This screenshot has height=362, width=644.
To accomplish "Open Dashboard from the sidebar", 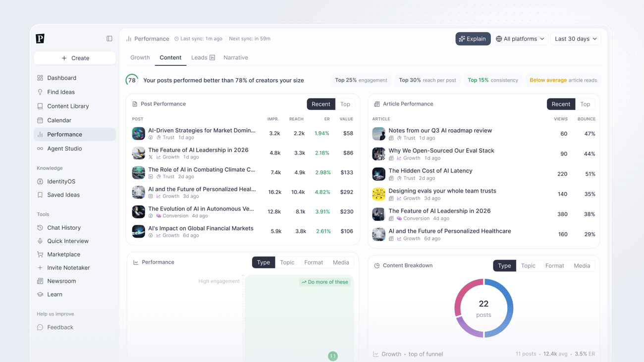I will pyautogui.click(x=75, y=78).
